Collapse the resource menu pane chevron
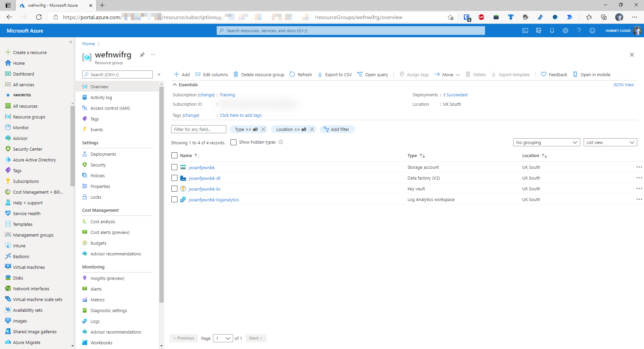 (159, 74)
